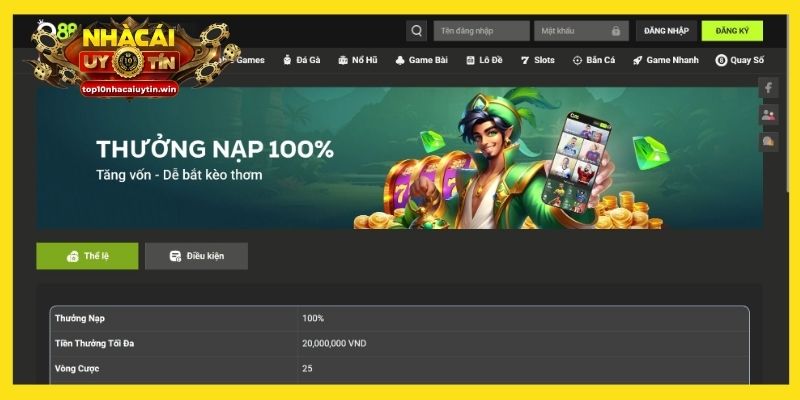Open the Facebook icon on right sidebar

[x=768, y=88]
